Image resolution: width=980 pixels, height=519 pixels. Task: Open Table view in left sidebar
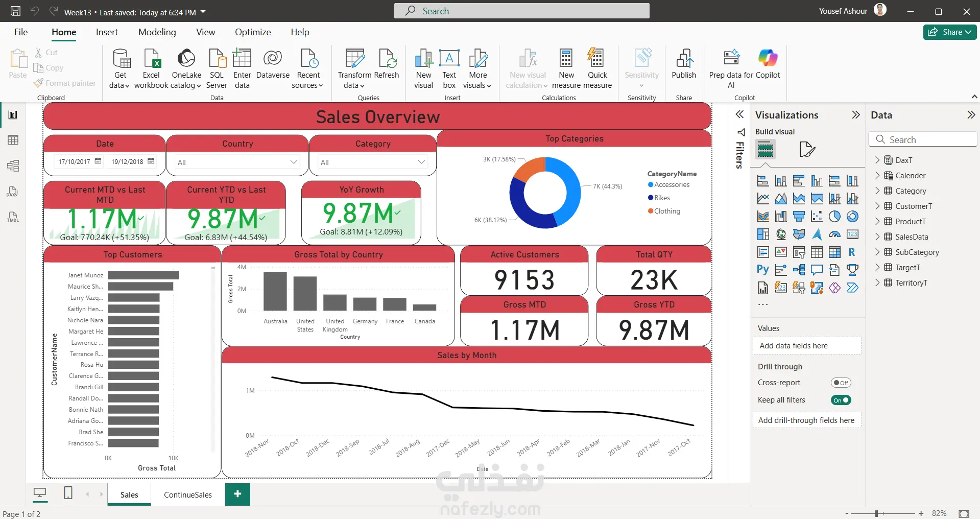point(13,140)
